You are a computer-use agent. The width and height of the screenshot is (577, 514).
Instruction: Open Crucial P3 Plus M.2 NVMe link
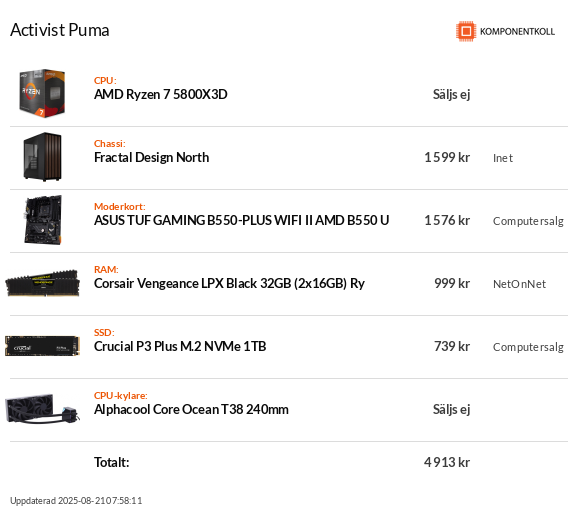(180, 347)
